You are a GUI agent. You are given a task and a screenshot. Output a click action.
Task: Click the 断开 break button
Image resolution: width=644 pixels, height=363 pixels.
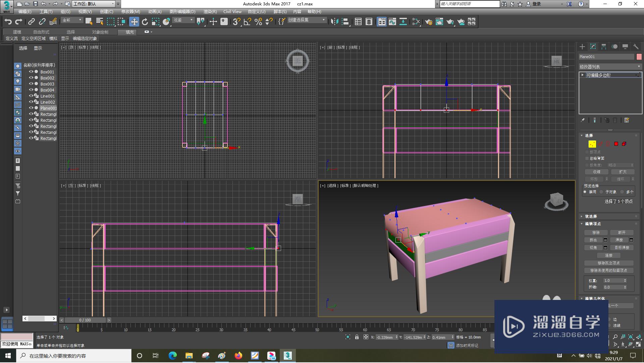(x=622, y=232)
